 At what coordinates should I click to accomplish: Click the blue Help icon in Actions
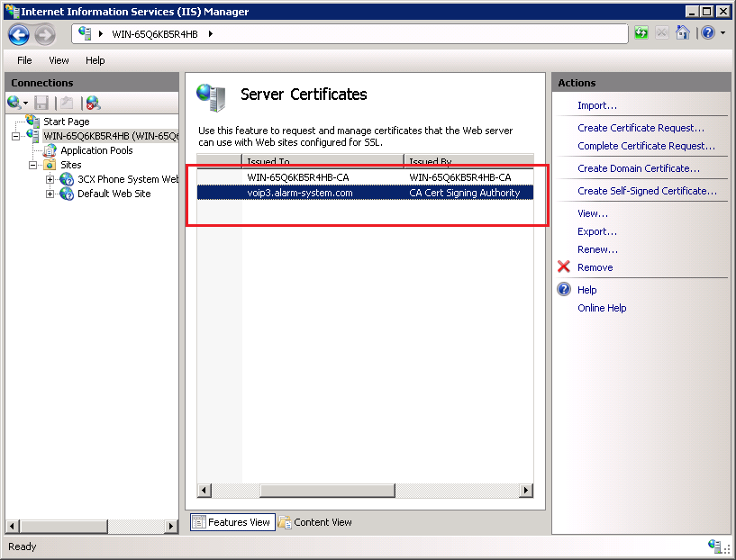(564, 289)
